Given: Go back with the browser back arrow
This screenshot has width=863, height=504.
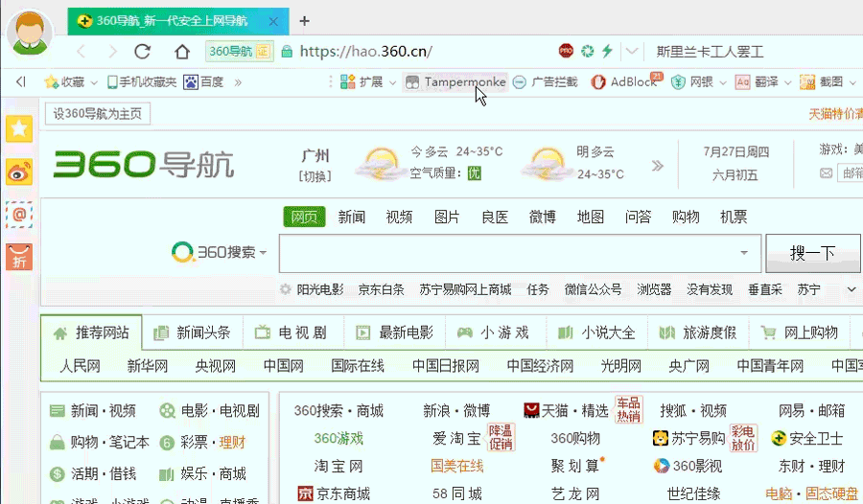Looking at the screenshot, I should pos(82,52).
